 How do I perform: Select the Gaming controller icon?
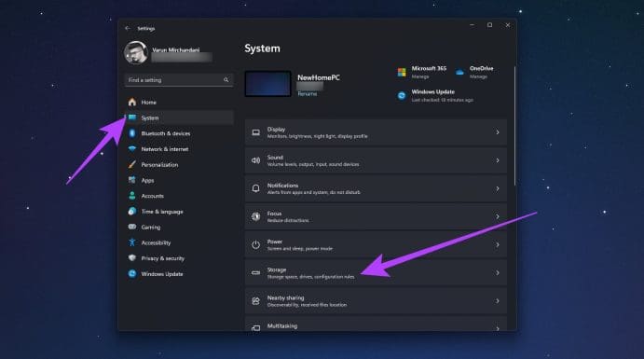click(x=131, y=227)
